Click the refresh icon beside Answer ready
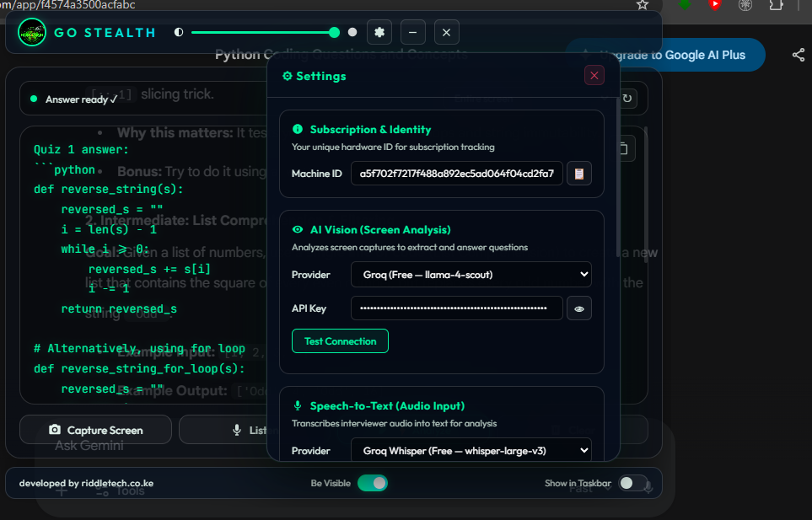This screenshot has height=520, width=812. (x=627, y=99)
